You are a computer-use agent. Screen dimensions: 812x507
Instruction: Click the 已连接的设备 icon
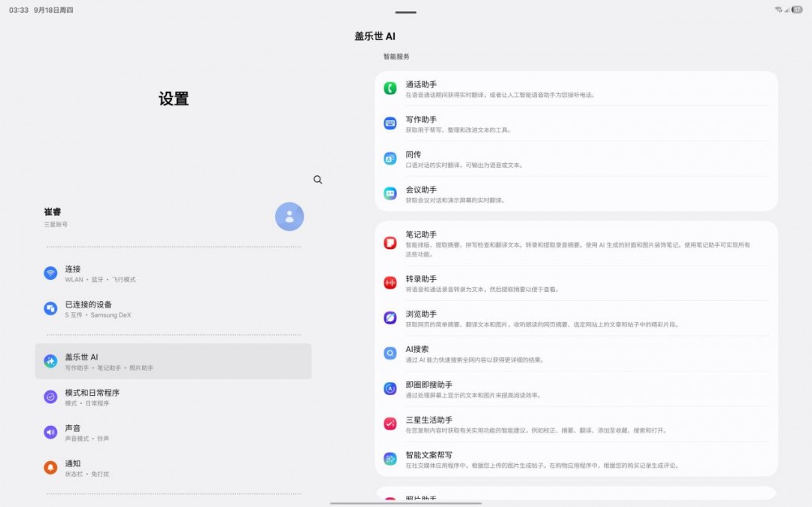(x=50, y=308)
